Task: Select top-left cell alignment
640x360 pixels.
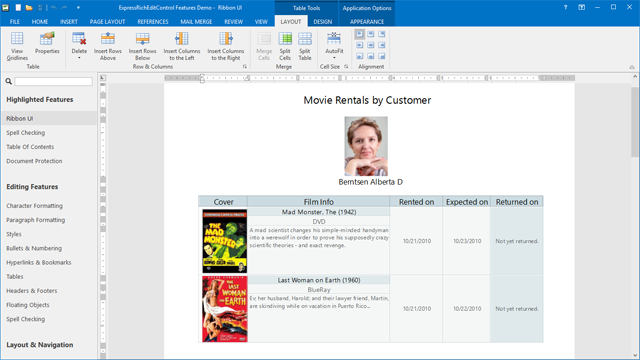Action: coord(360,34)
